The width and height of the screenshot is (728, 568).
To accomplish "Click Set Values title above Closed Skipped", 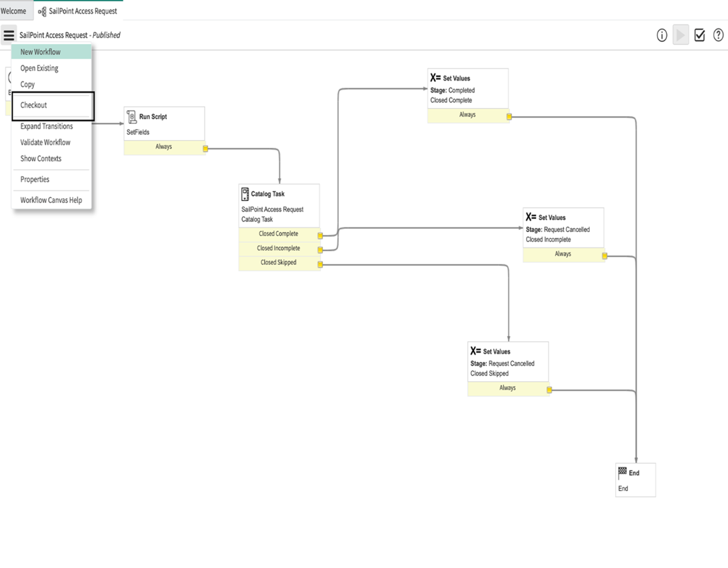I will [x=497, y=352].
